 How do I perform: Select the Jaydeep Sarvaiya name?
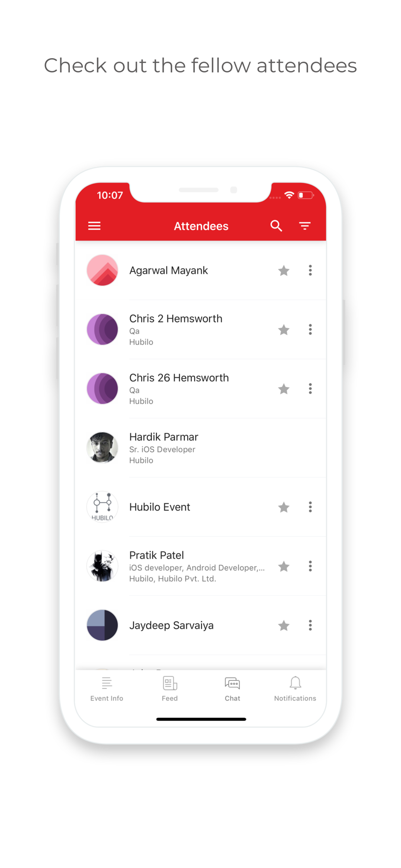pyautogui.click(x=171, y=625)
